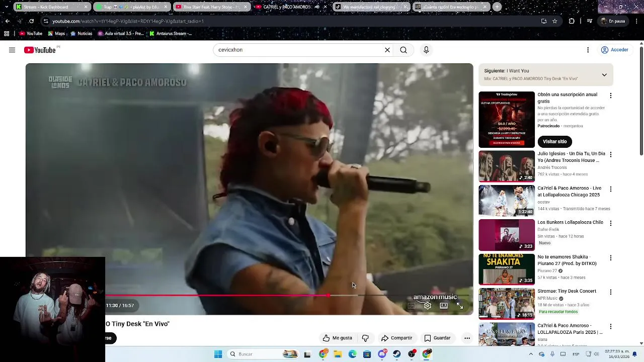Open a new browser tab
Screen dimensions: 644x362
497,7
